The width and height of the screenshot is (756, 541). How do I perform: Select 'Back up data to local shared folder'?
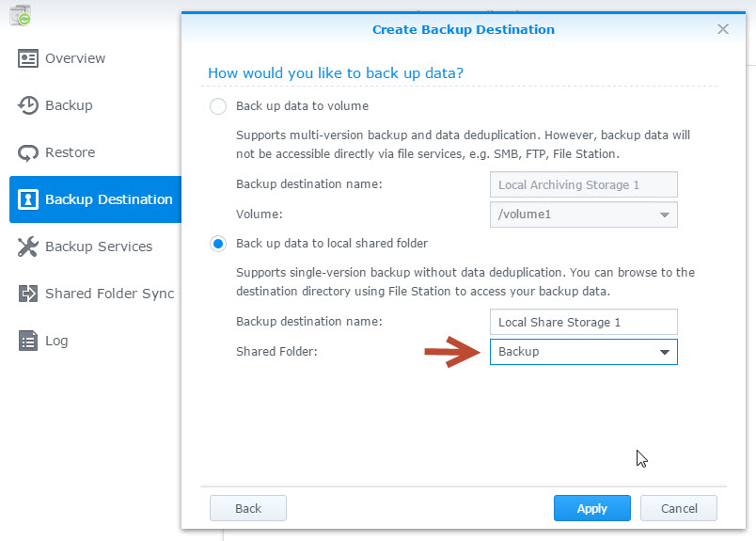(x=218, y=244)
